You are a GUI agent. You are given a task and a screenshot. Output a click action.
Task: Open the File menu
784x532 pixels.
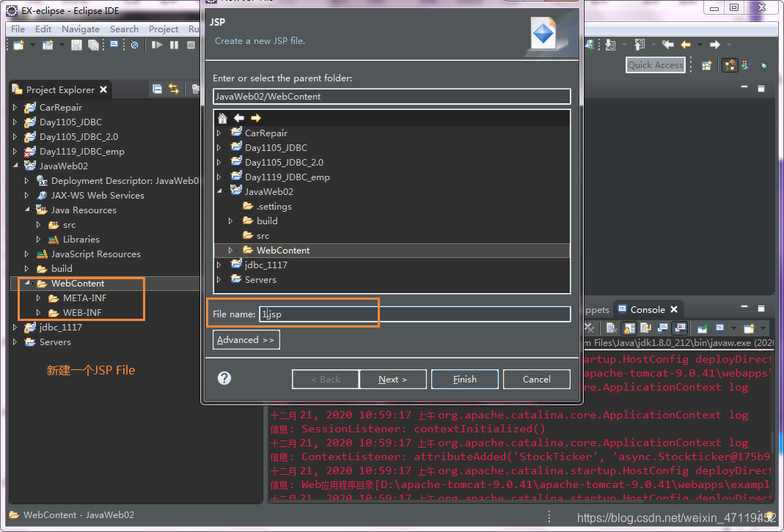coord(18,29)
